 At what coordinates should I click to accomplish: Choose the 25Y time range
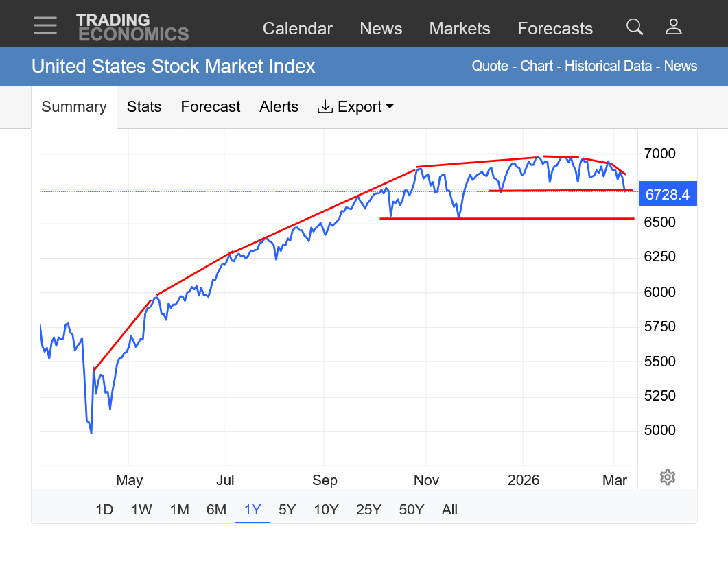[368, 510]
